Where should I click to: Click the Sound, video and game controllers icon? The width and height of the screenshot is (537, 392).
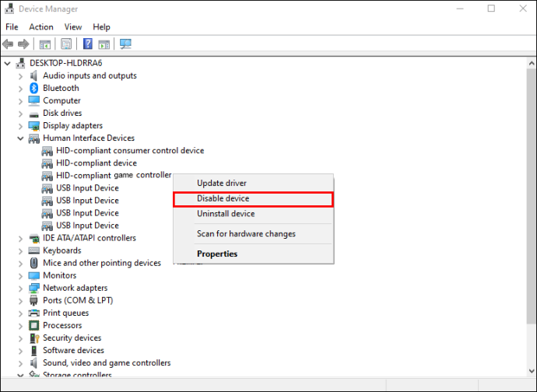[x=33, y=362]
